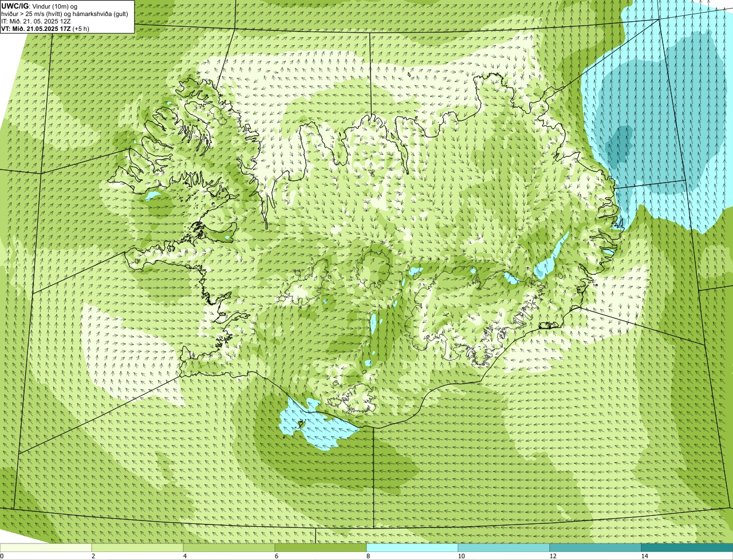Click the 2–4 m/s light green legend segment

point(137,547)
